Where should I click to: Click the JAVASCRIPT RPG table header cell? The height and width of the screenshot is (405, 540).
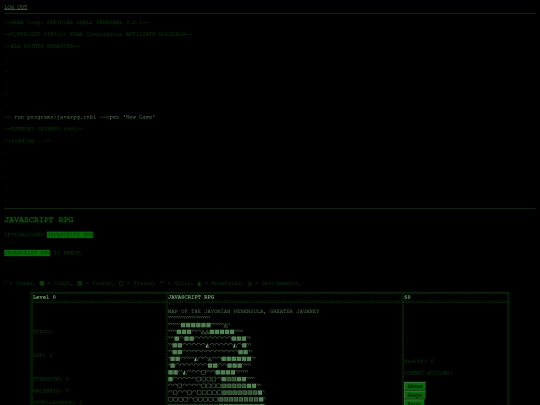click(x=285, y=297)
